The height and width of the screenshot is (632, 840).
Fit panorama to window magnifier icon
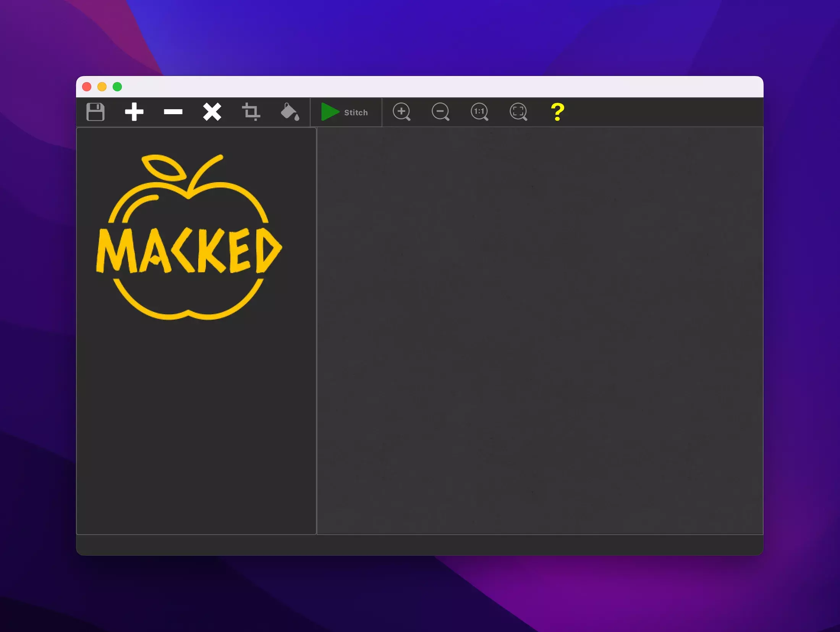tap(518, 112)
